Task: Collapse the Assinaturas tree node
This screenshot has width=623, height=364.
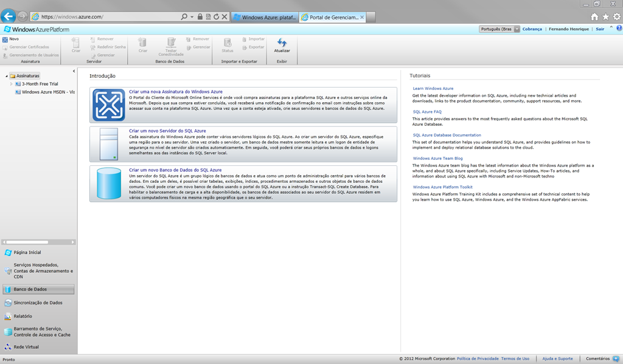Action: pyautogui.click(x=7, y=76)
